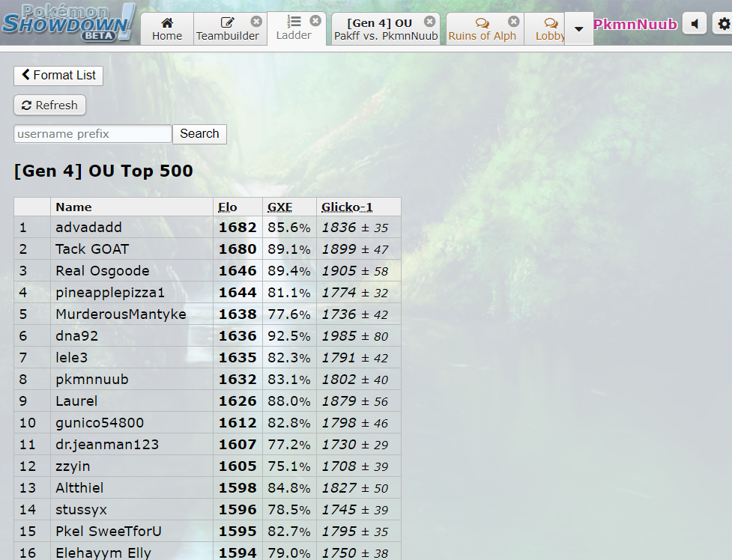Image resolution: width=732 pixels, height=560 pixels.
Task: Close the Ladder tab
Action: coord(315,21)
